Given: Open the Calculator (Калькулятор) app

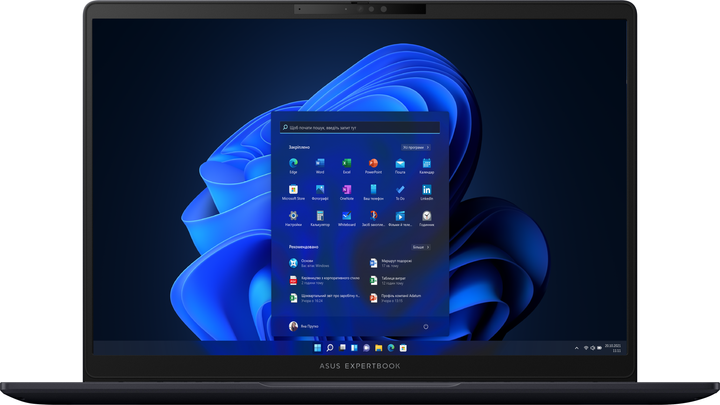Looking at the screenshot, I should [x=320, y=216].
